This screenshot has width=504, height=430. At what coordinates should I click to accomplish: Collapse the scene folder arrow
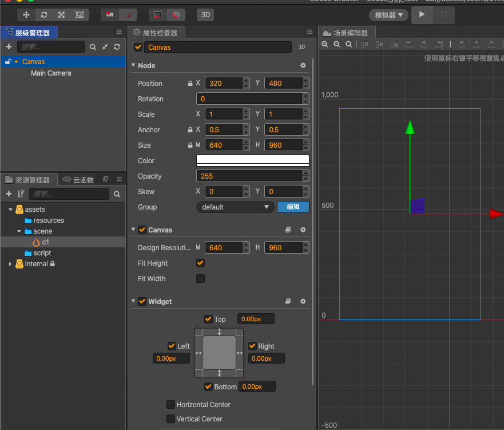click(x=19, y=231)
